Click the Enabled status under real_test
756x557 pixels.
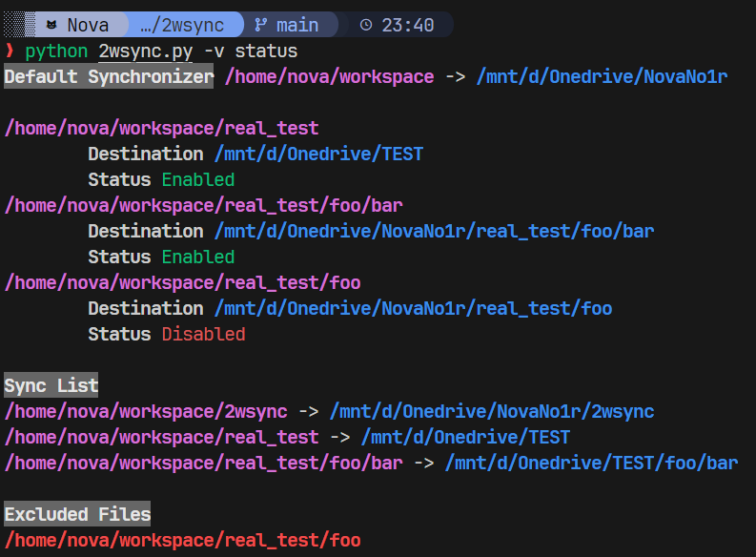pyautogui.click(x=197, y=180)
